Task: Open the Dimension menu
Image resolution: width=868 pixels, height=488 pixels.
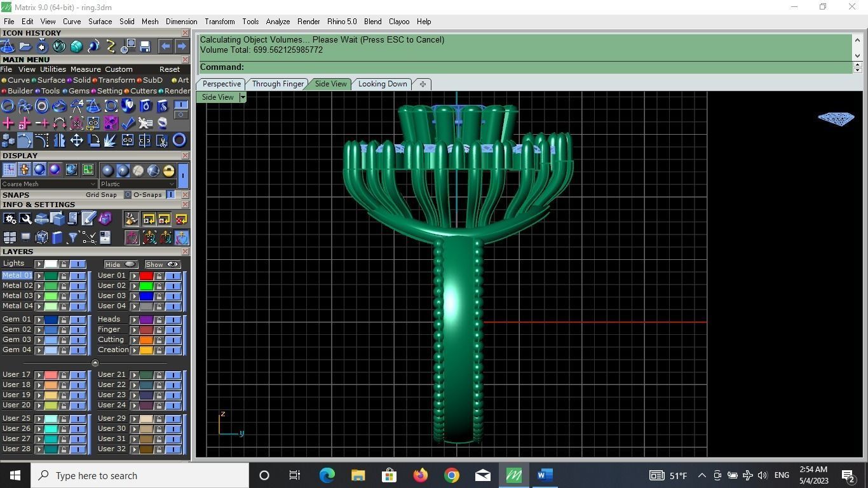Action: pos(181,22)
